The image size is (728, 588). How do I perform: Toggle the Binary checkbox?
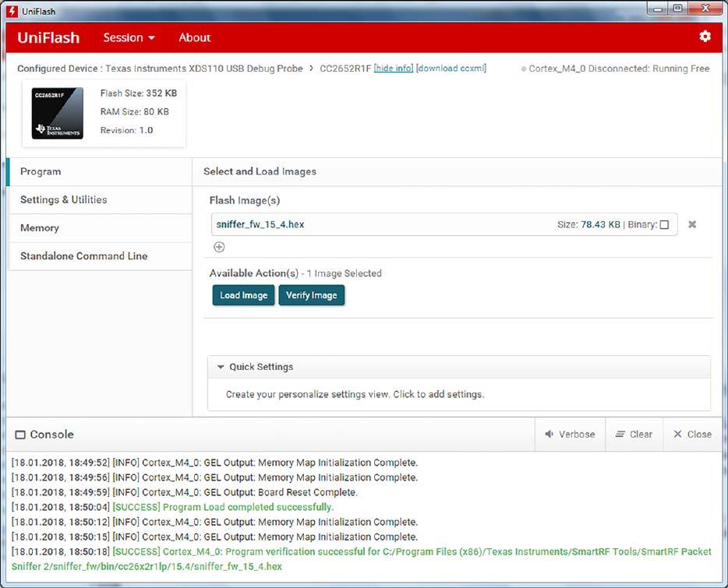(664, 224)
